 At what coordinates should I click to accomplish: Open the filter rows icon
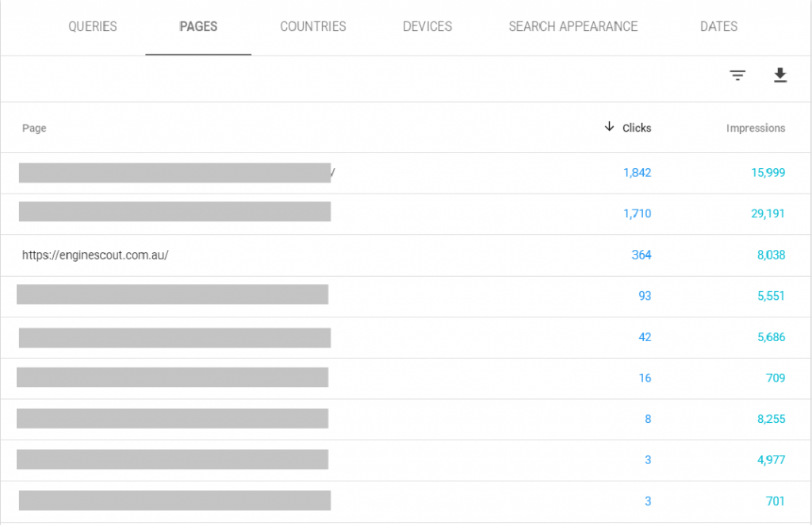[737, 75]
